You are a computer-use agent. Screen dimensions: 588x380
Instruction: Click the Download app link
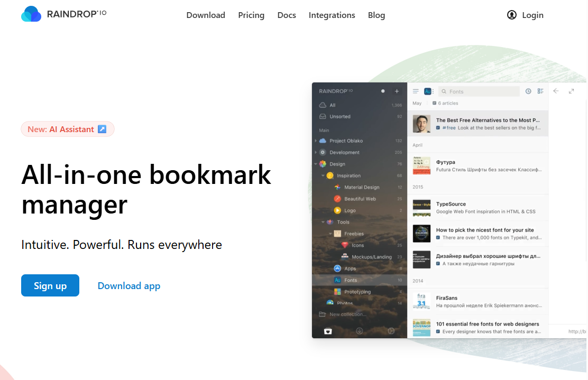point(129,285)
